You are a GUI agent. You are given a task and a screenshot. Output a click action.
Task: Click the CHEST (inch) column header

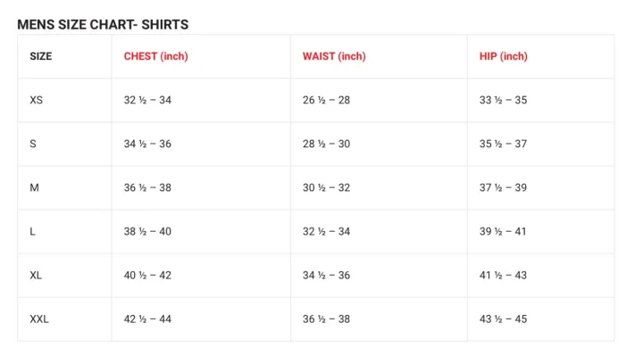pos(155,56)
